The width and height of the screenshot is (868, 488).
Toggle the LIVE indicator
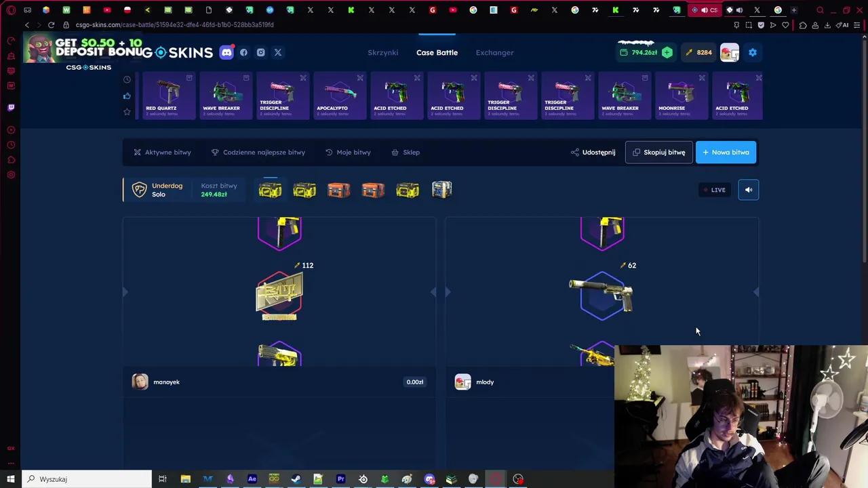coord(714,190)
